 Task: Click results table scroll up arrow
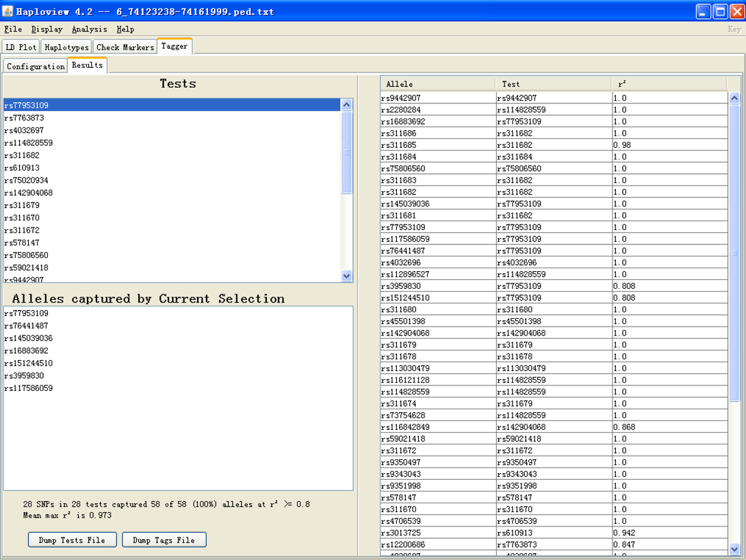pos(734,98)
